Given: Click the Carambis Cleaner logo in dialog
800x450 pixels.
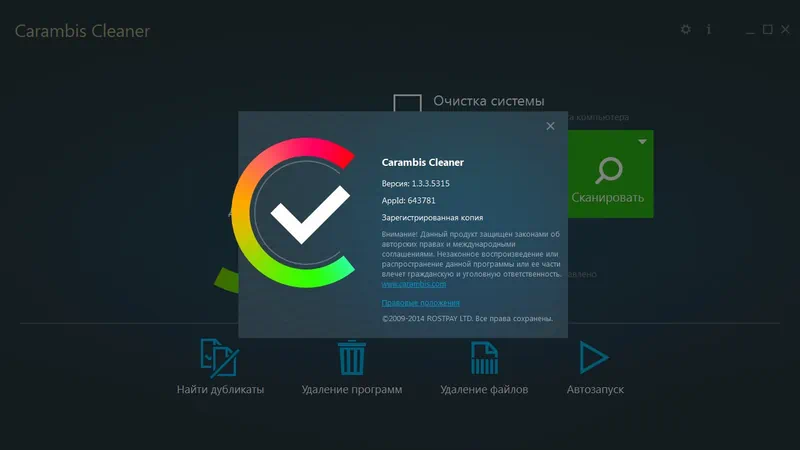Looking at the screenshot, I should pos(293,213).
